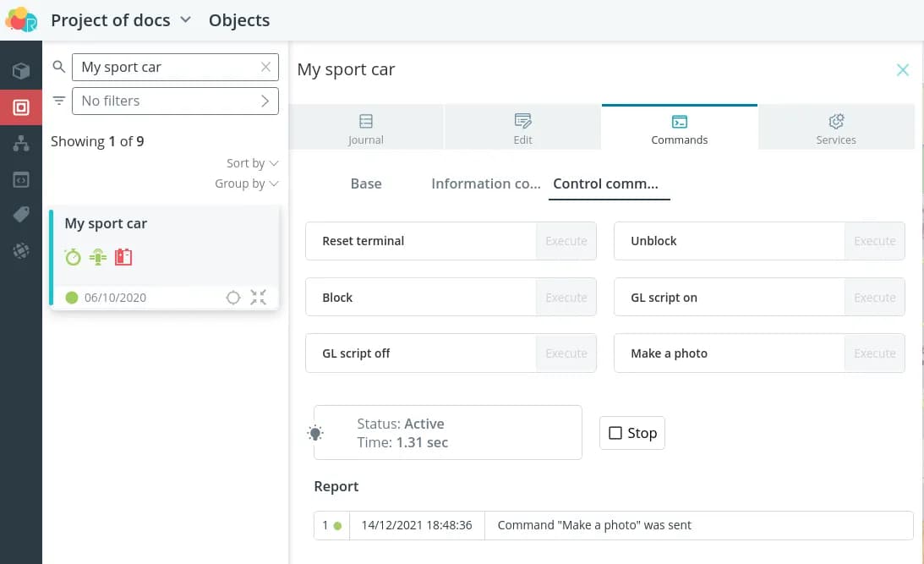Viewport: 924px width, 564px height.
Task: Open the Group by dropdown
Action: (246, 183)
